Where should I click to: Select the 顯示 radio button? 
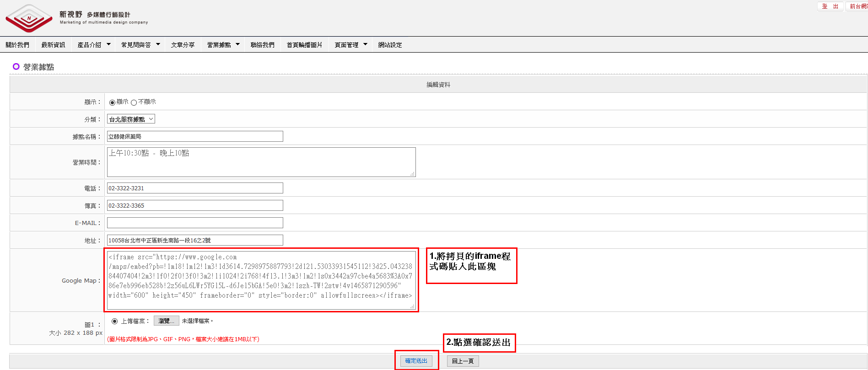[x=112, y=102]
